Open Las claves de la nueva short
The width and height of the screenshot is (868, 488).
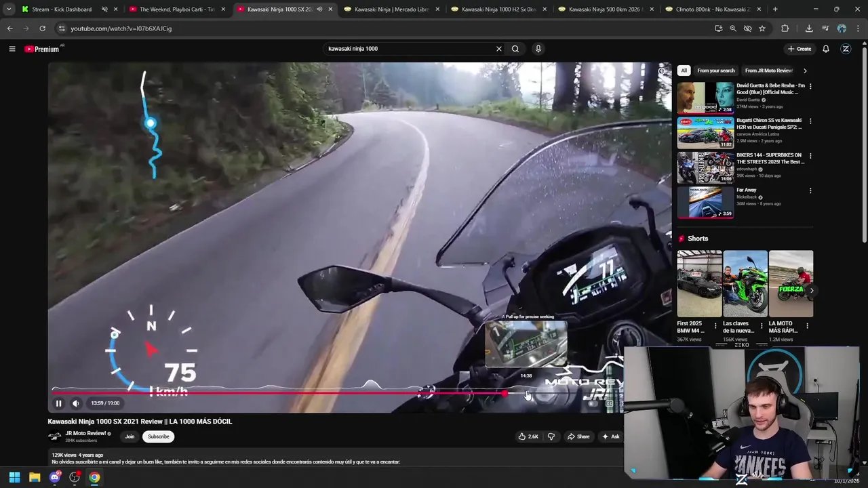745,284
